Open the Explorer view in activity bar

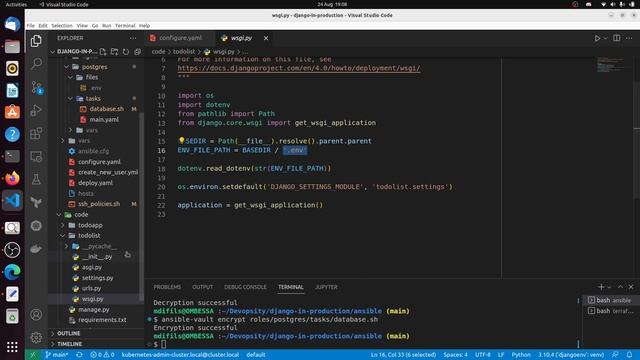click(36, 41)
